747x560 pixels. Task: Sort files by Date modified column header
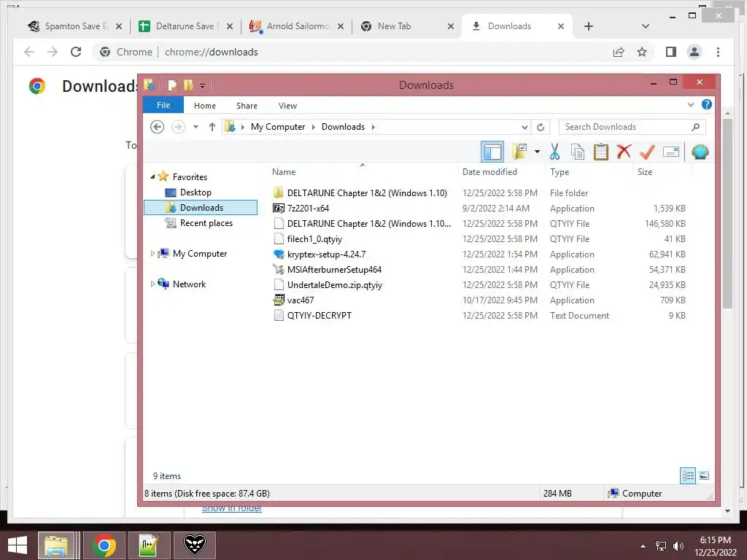click(x=489, y=172)
